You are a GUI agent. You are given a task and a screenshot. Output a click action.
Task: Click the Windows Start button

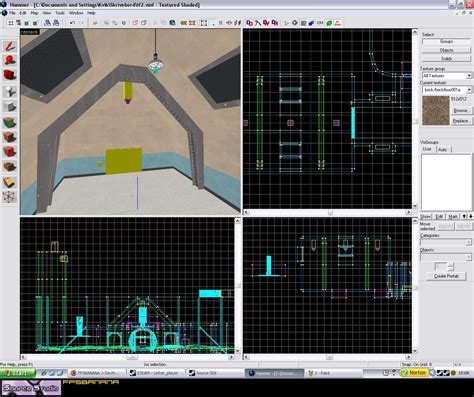click(x=18, y=373)
